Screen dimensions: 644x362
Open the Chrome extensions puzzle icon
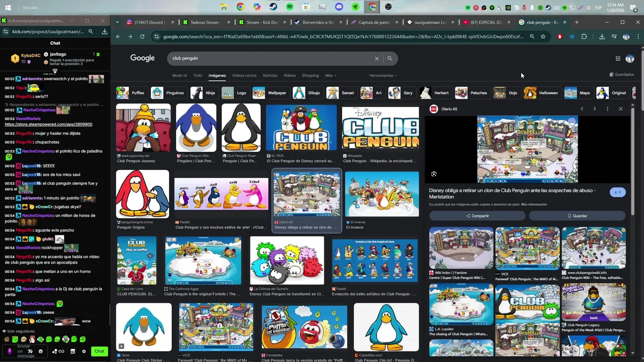(x=584, y=37)
